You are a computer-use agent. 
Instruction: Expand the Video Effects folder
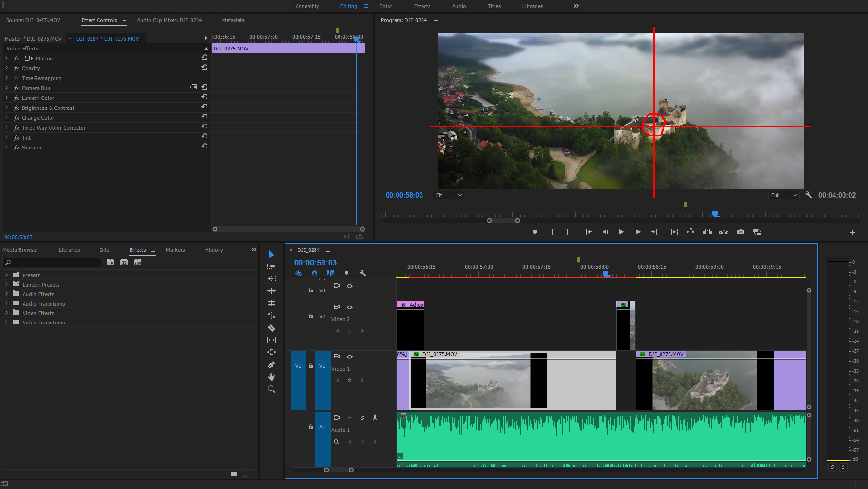(x=7, y=313)
